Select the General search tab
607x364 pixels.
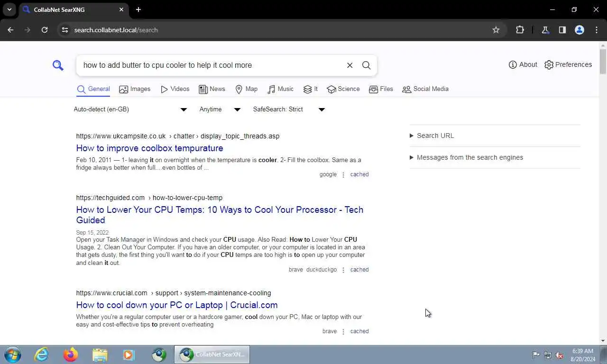coord(93,89)
